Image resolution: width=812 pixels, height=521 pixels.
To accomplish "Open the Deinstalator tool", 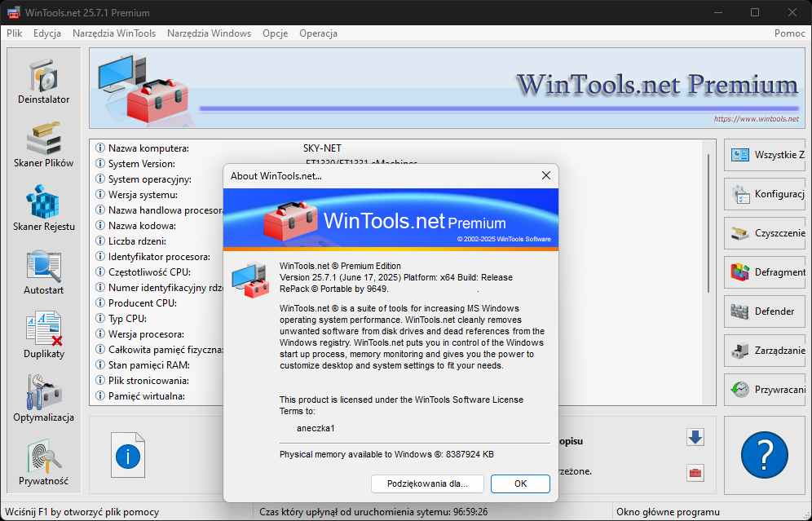I will click(x=43, y=82).
